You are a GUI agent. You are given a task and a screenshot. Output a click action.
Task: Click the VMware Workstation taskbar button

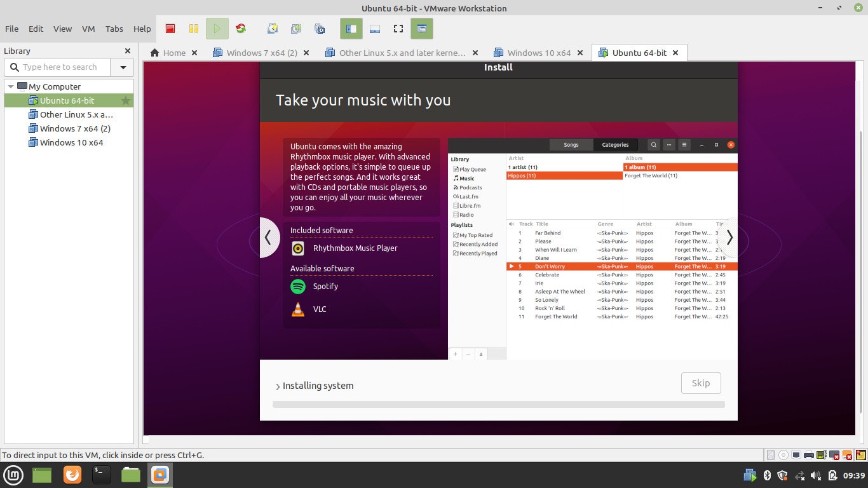[160, 475]
